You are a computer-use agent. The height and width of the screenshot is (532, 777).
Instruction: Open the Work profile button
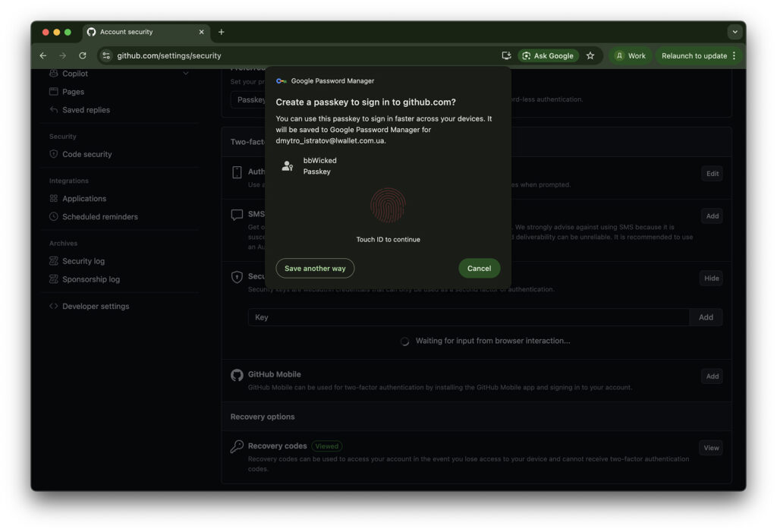[x=631, y=55]
